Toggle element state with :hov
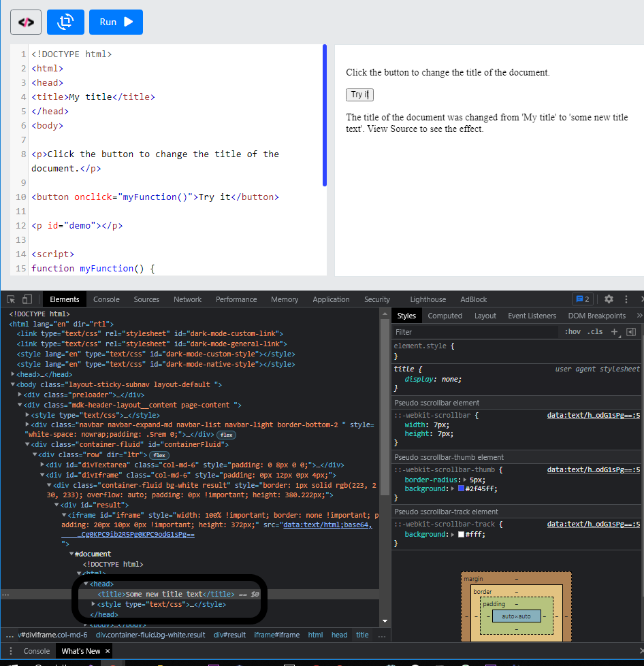 click(573, 332)
